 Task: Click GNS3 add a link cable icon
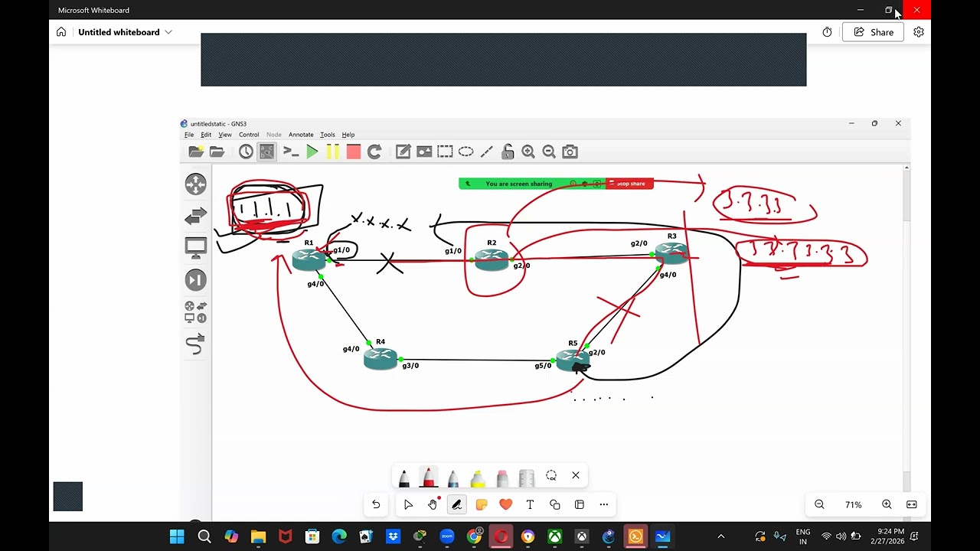(x=196, y=345)
